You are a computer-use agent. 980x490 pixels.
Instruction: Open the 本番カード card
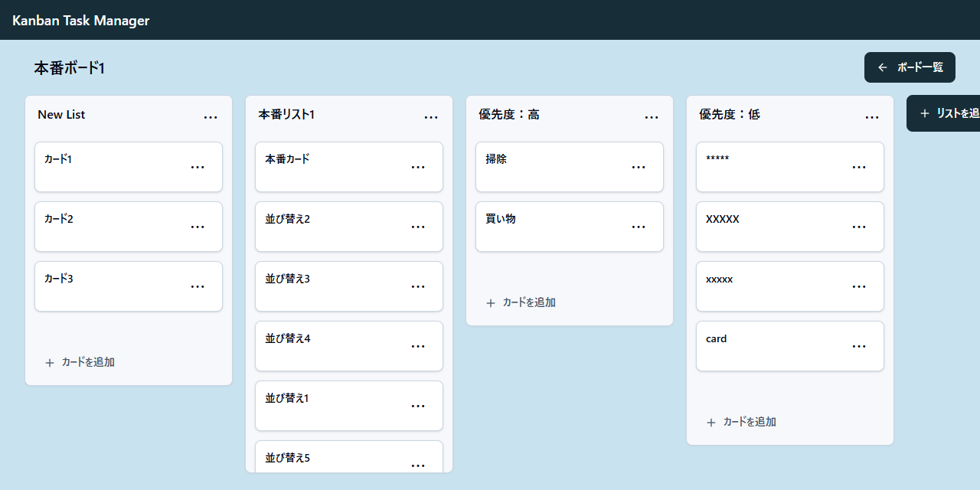click(349, 167)
